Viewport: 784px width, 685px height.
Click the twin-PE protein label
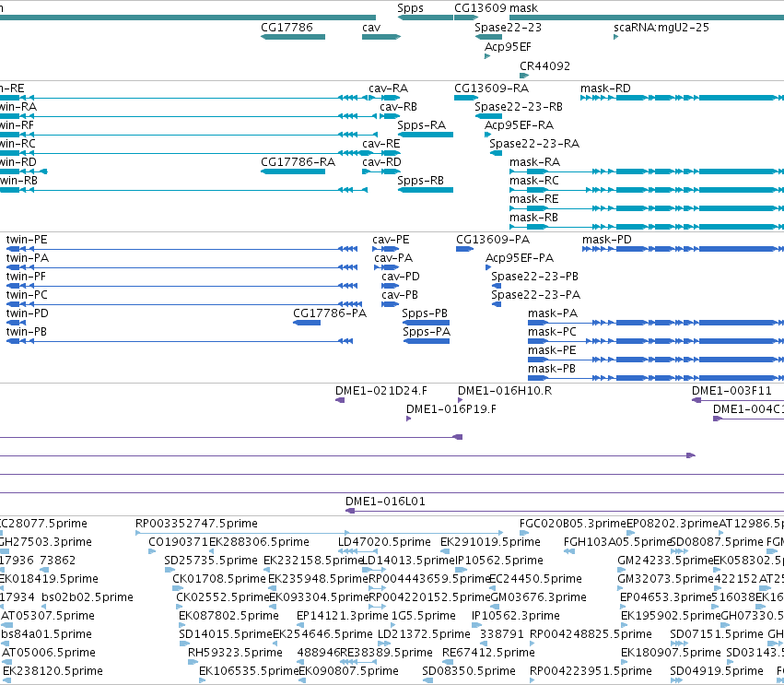[27, 241]
